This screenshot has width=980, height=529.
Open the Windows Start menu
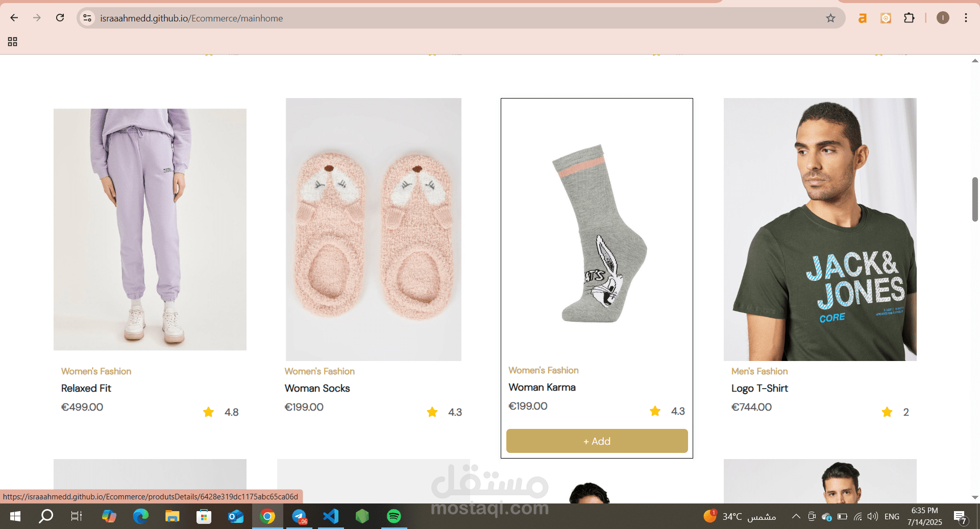15,516
